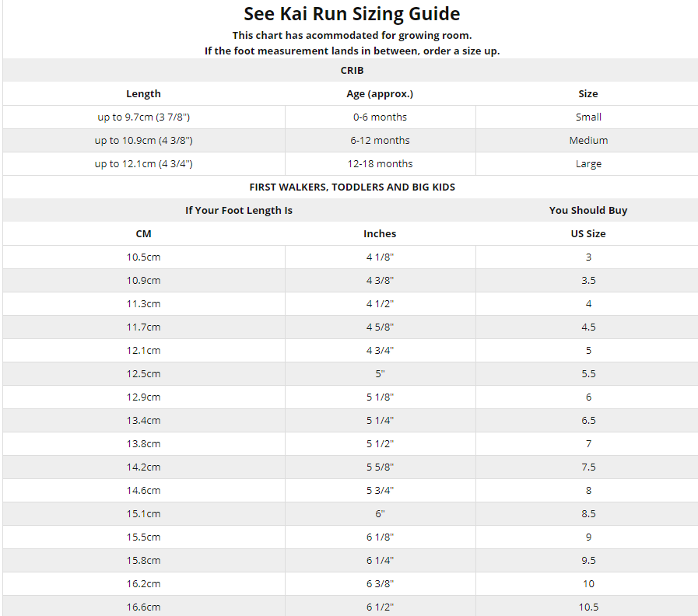Viewport: 698px width, 616px height.
Task: Click US size 10.5 cell
Action: click(x=588, y=607)
